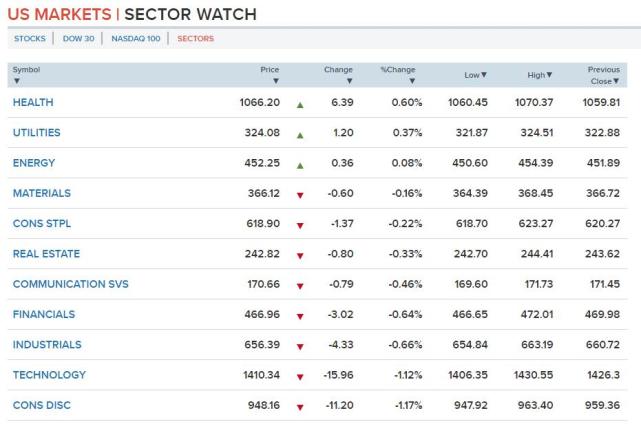Click red down arrow in CONS DISC row
641x433 pixels.
[300, 406]
